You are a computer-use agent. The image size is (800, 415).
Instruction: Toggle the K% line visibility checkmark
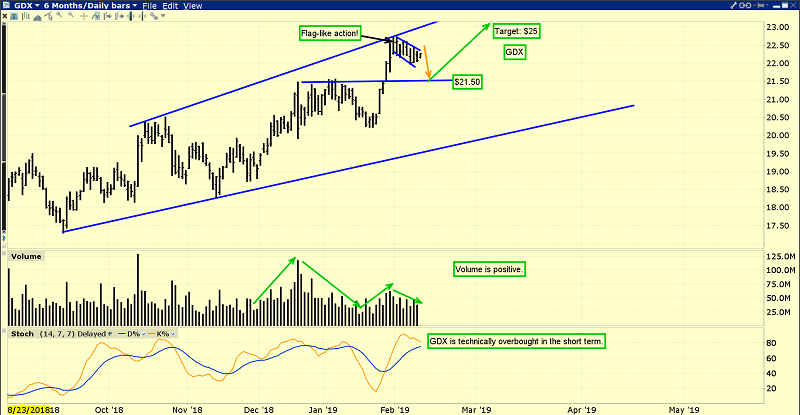[x=173, y=334]
